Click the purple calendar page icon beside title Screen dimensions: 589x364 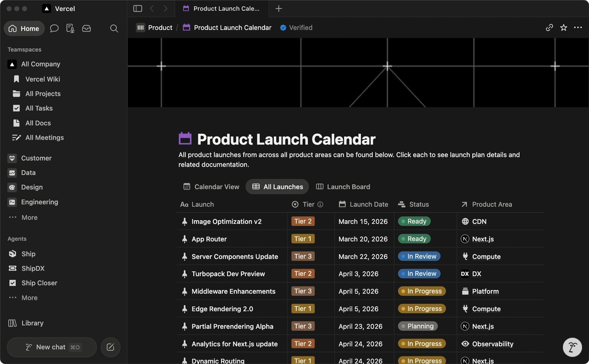point(185,138)
